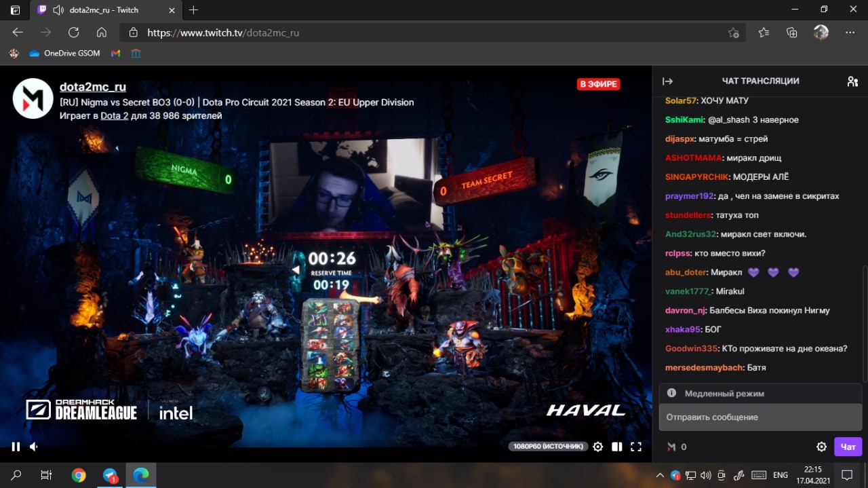The height and width of the screenshot is (488, 868).
Task: Click slow mode info icon
Action: pyautogui.click(x=671, y=393)
